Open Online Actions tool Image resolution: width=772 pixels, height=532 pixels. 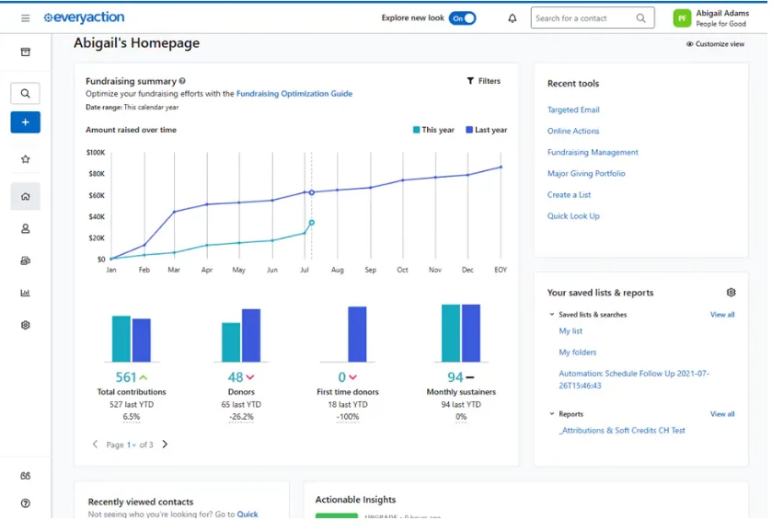coord(573,131)
